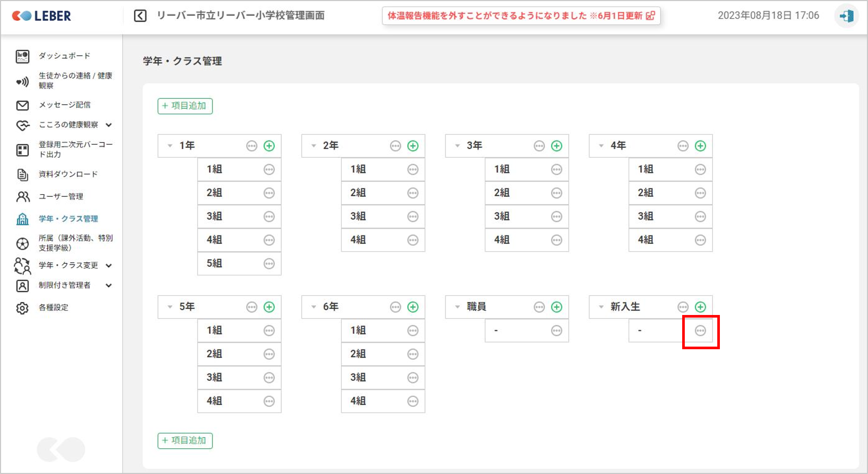868x474 pixels.
Task: Click the logout icon at top right
Action: [846, 16]
